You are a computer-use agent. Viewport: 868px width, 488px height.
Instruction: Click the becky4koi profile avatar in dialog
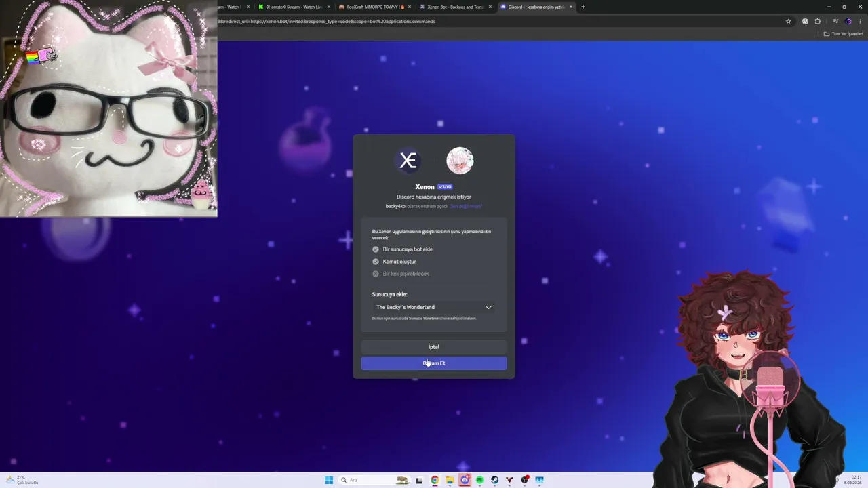point(460,161)
